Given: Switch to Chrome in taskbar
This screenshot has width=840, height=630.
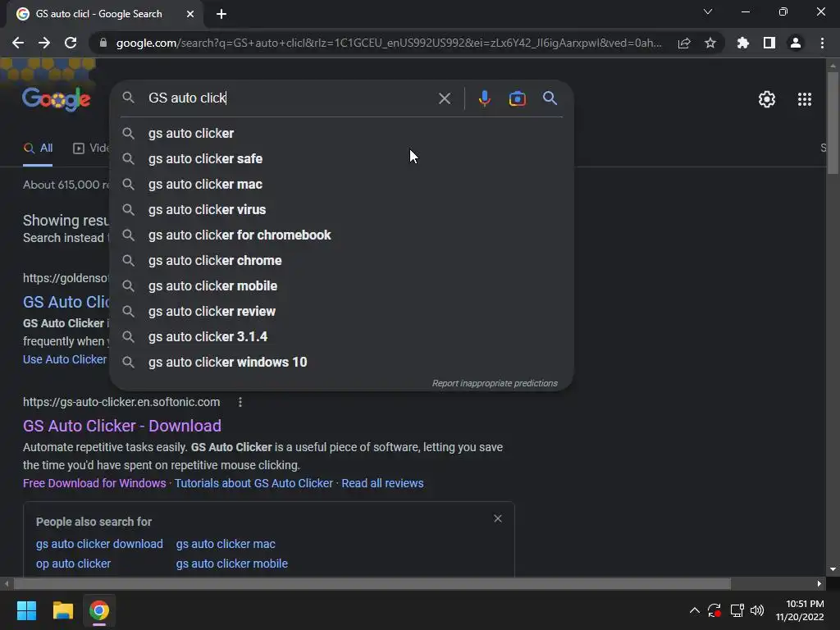Looking at the screenshot, I should pos(99,610).
